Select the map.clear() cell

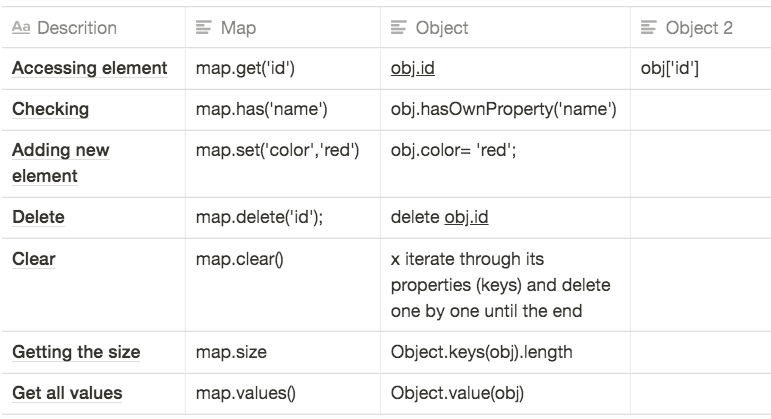(240, 259)
